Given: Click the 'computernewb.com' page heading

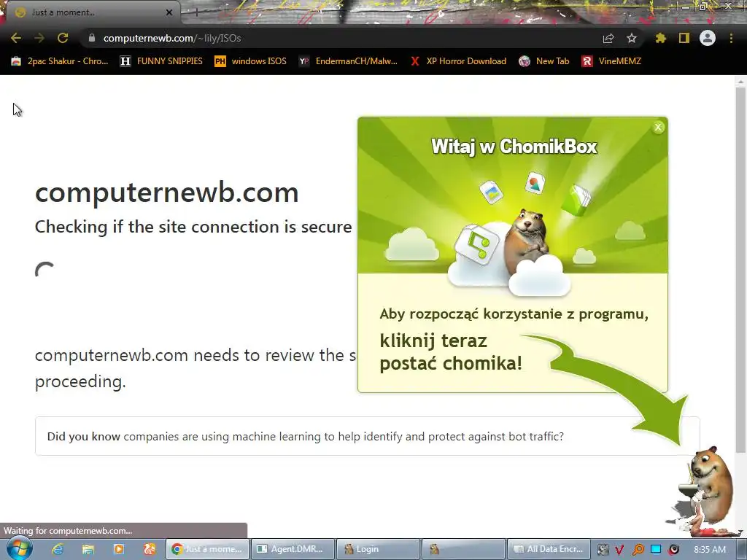Looking at the screenshot, I should 167,192.
